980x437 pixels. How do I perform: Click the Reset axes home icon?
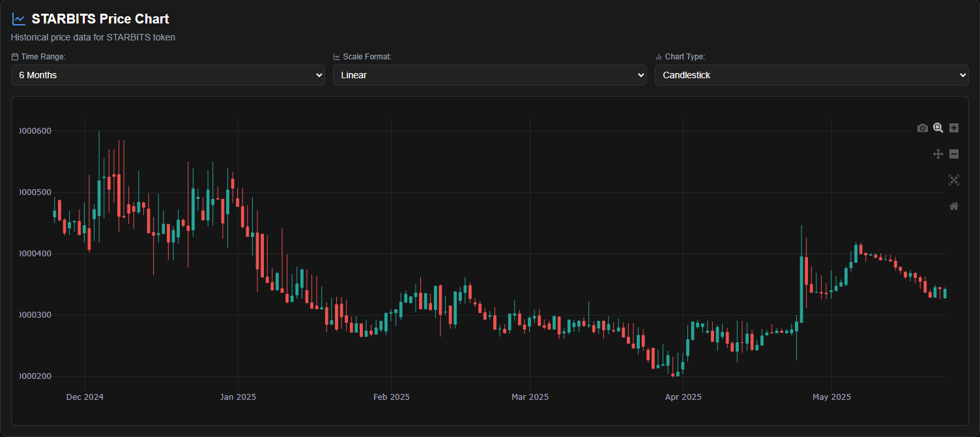954,206
